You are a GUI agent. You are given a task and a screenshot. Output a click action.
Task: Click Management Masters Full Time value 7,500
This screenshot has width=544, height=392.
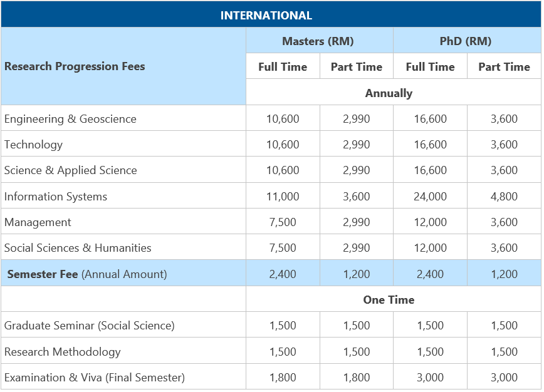tap(283, 222)
